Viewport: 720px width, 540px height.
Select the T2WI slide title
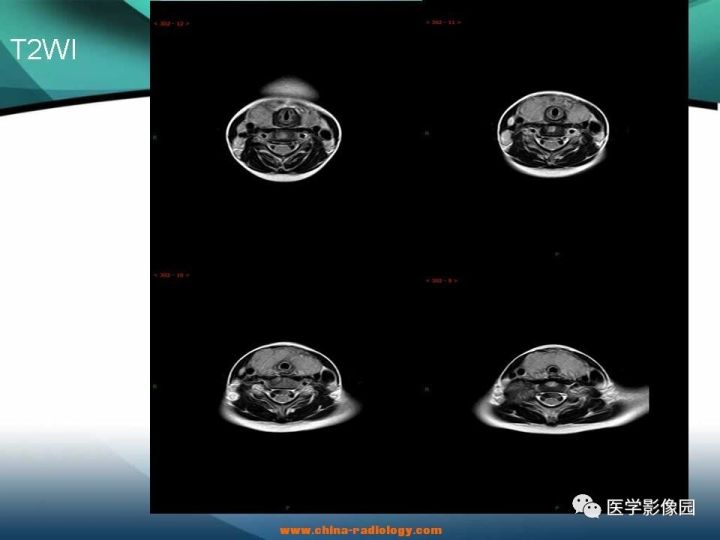tap(43, 50)
